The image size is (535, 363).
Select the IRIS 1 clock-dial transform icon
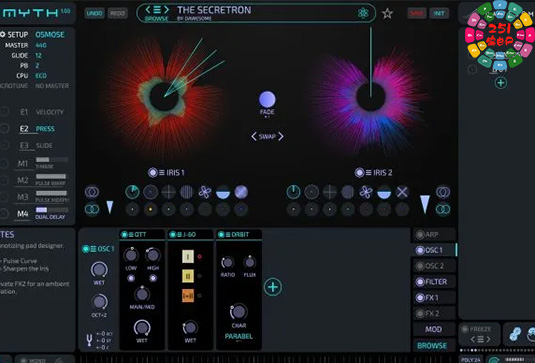pyautogui.click(x=132, y=192)
